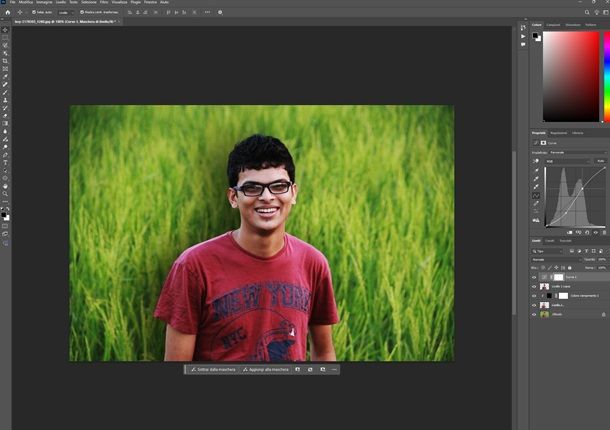This screenshot has width=610, height=430.
Task: Open the Finestra menu
Action: point(151,2)
